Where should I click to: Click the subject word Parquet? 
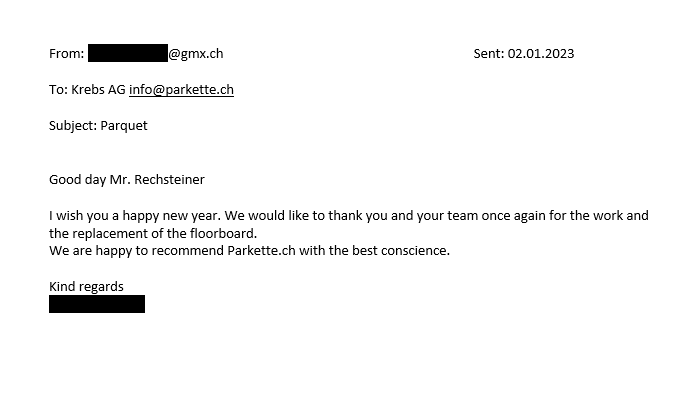pos(124,126)
